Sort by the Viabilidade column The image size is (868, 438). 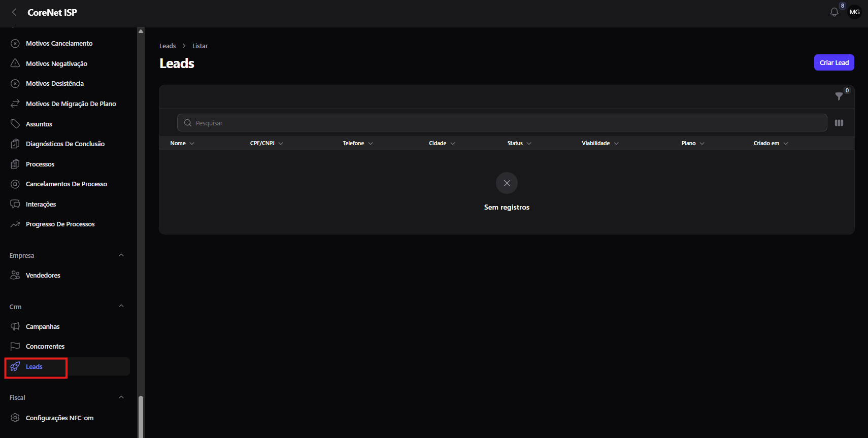[x=600, y=143]
